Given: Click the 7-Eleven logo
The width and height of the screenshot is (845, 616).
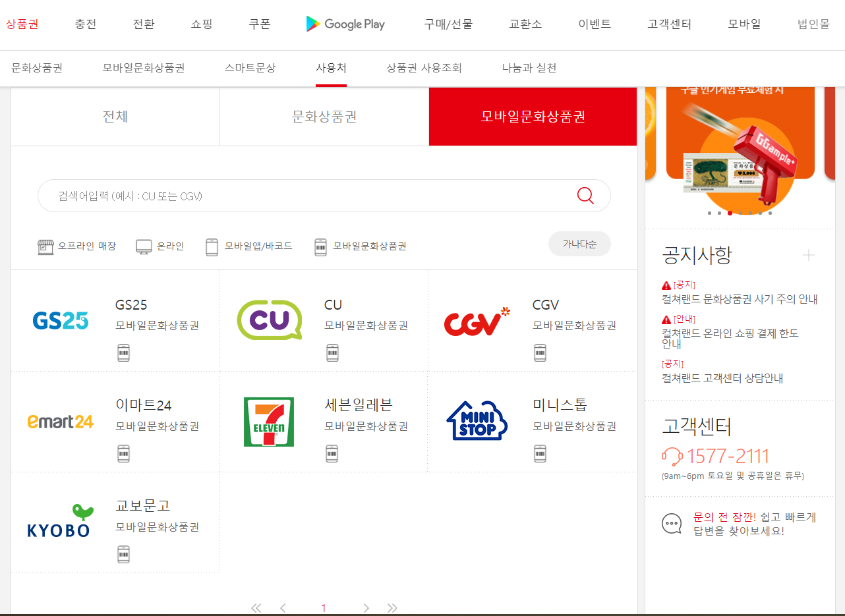Looking at the screenshot, I should pyautogui.click(x=269, y=422).
